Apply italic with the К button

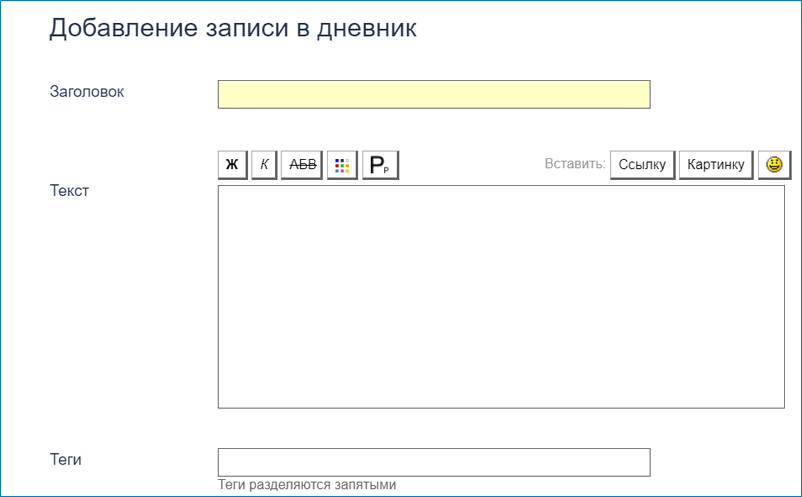(x=264, y=165)
